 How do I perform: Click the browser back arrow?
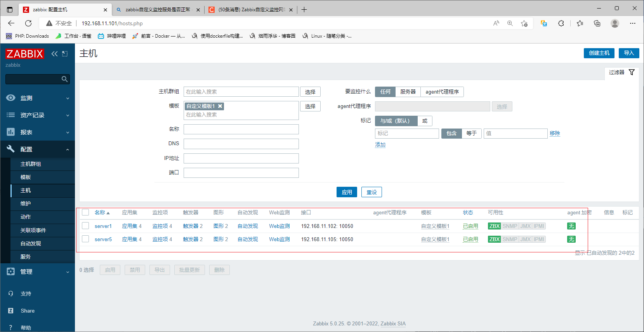[11, 23]
